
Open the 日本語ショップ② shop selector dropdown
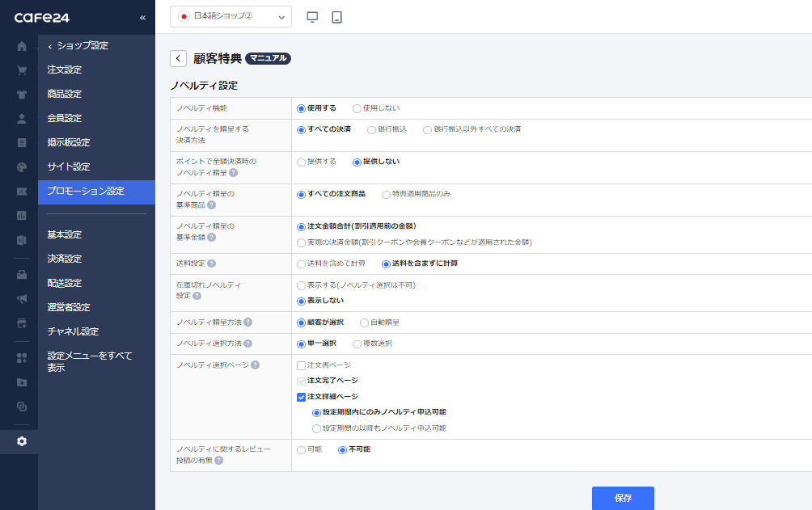coord(231,16)
